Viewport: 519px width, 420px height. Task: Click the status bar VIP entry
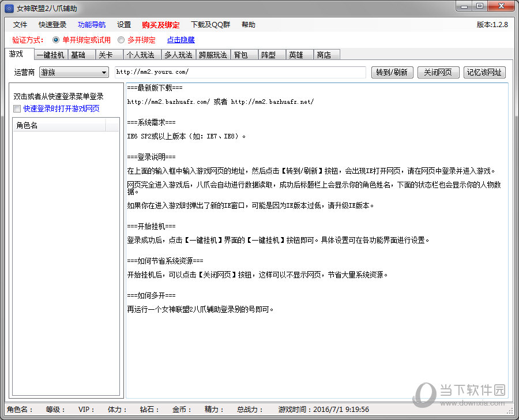[86, 410]
